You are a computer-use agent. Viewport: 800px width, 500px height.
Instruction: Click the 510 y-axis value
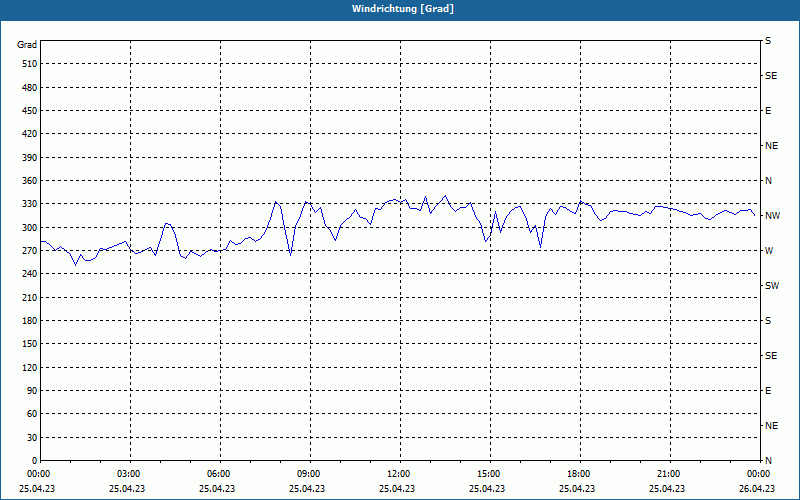click(30, 64)
